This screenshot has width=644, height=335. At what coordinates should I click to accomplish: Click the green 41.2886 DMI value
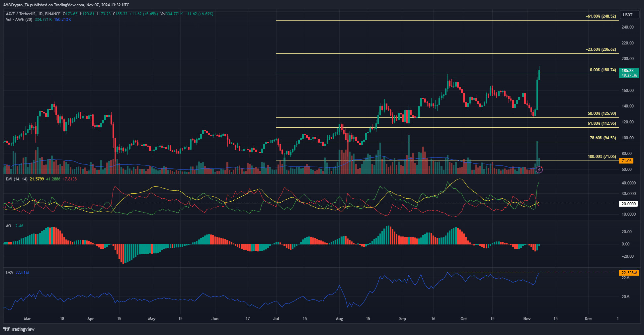[53, 179]
